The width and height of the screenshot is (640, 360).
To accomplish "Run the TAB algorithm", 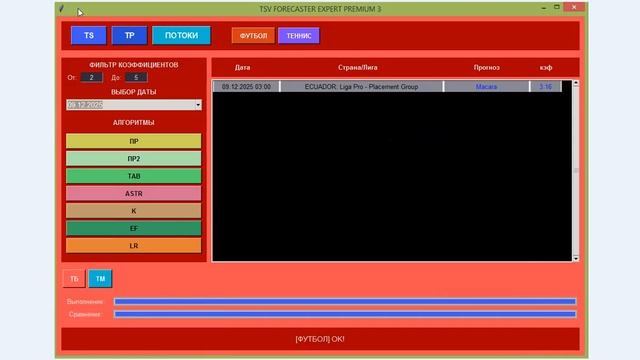I will coord(133,176).
